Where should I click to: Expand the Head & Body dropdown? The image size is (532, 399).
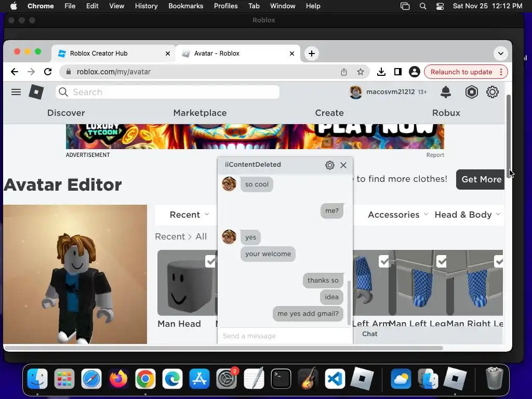[468, 215]
